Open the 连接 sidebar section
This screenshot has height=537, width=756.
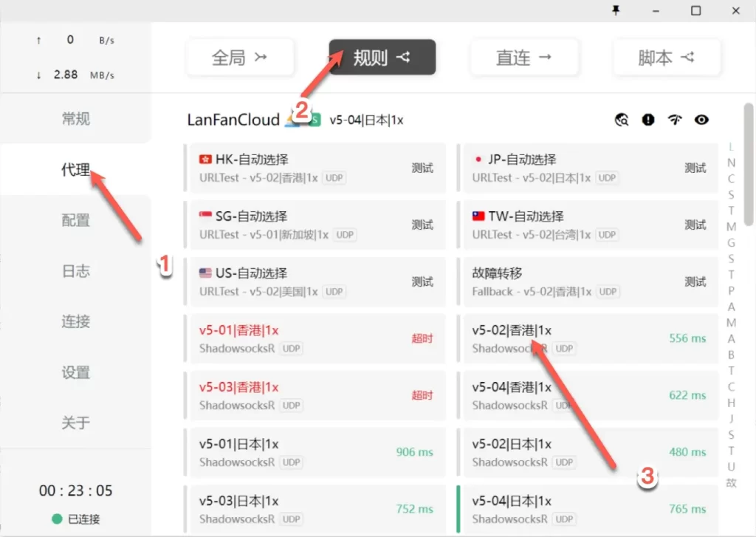(x=75, y=321)
